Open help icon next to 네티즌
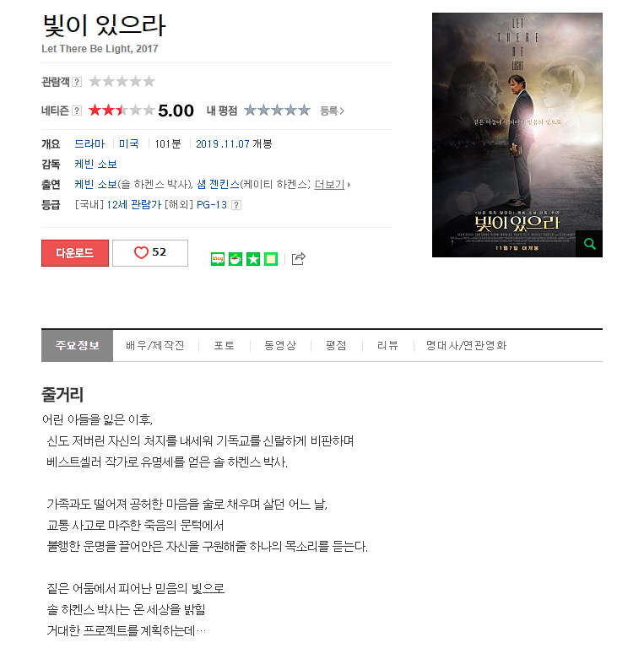Screen dimensions: 644x659 (77, 111)
